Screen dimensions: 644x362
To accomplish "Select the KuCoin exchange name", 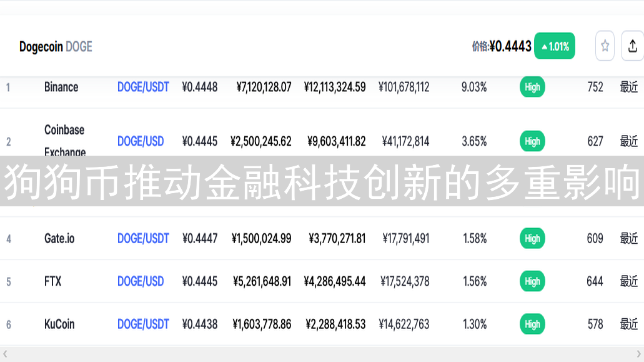I will (x=59, y=324).
